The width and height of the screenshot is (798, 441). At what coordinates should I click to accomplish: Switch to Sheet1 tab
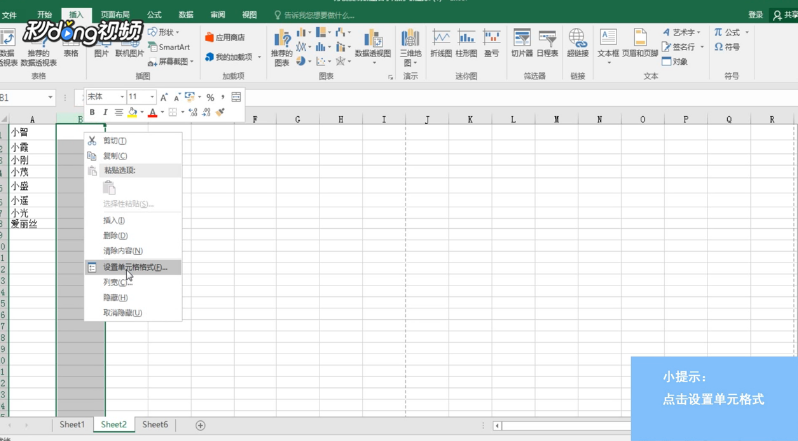pos(72,425)
